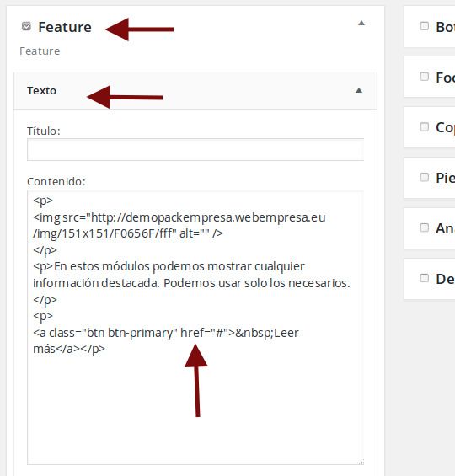The image size is (455, 476).
Task: Click the Contenido textarea resize handle
Action: [361, 462]
